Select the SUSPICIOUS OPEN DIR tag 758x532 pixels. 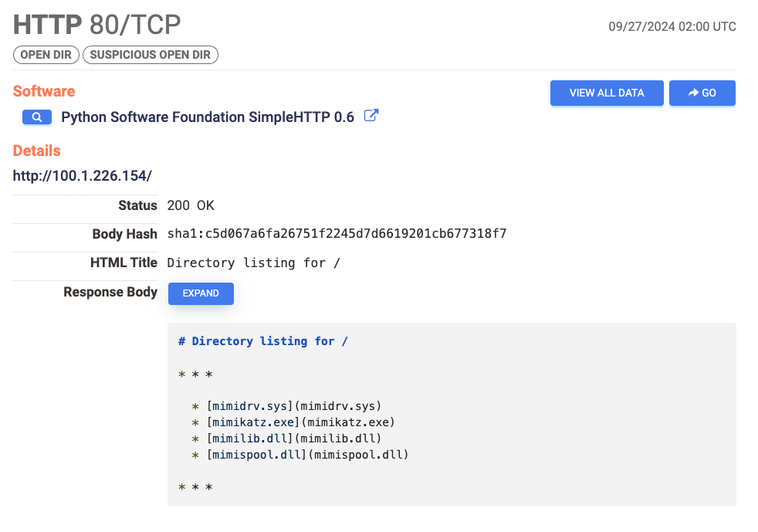click(x=151, y=55)
